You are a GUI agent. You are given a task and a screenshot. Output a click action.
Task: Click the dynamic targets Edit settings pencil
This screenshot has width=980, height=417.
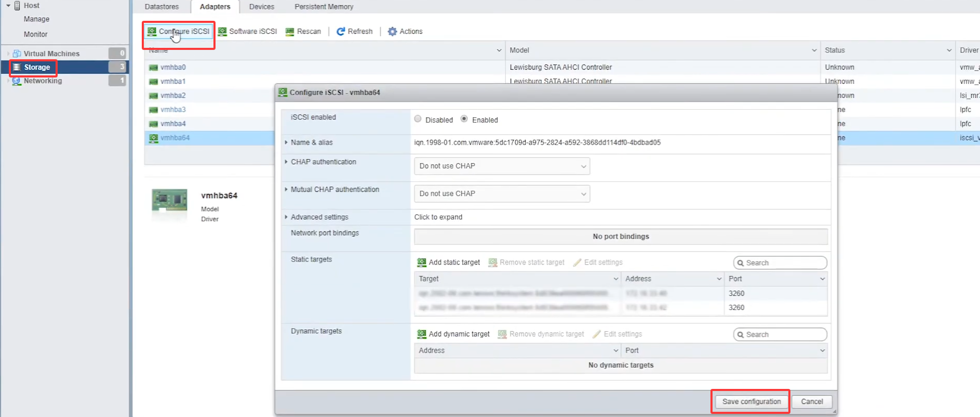pyautogui.click(x=597, y=334)
